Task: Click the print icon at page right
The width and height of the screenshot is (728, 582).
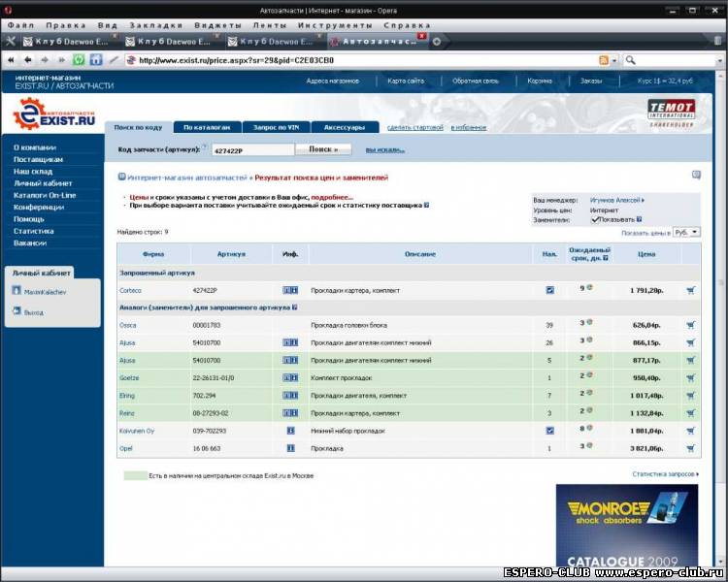Action: pyautogui.click(x=696, y=175)
